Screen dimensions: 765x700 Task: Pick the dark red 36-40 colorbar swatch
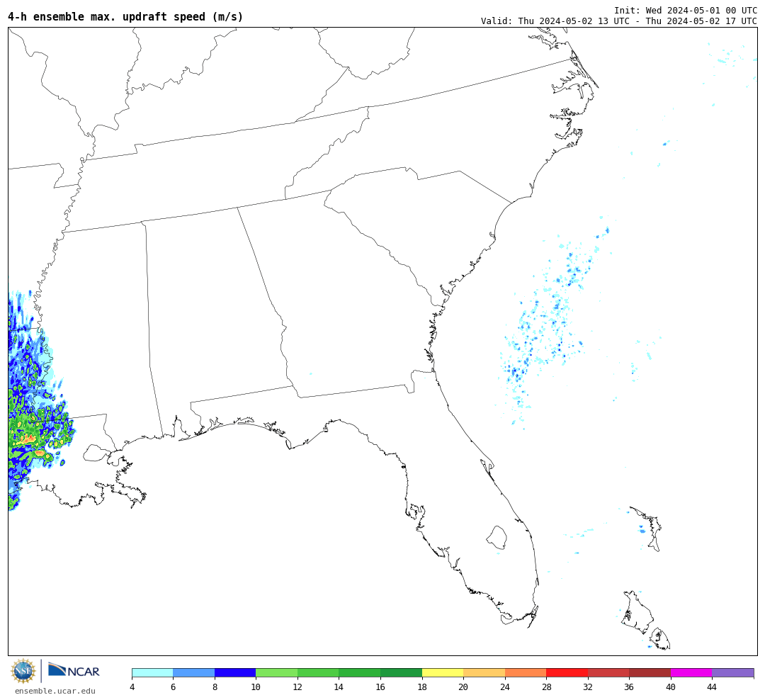click(650, 672)
